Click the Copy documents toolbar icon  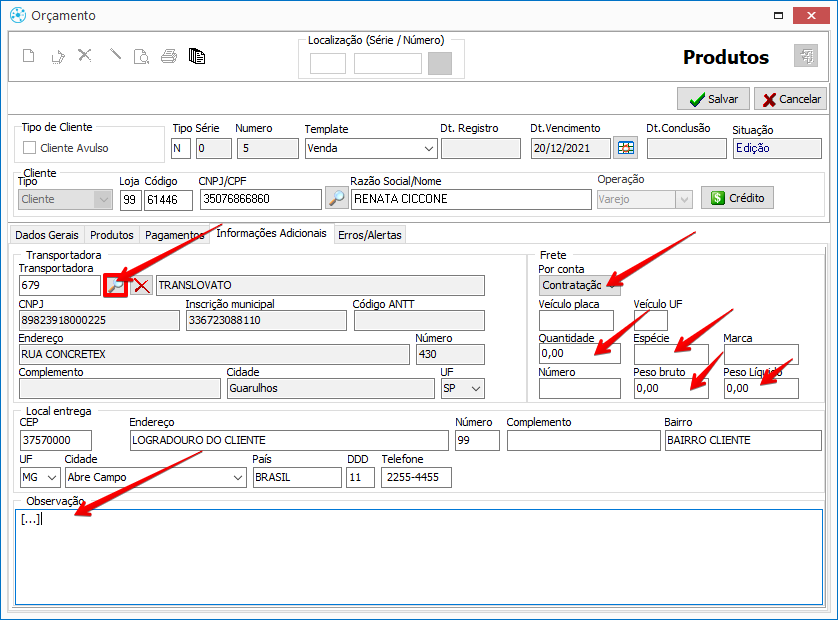pyautogui.click(x=197, y=56)
